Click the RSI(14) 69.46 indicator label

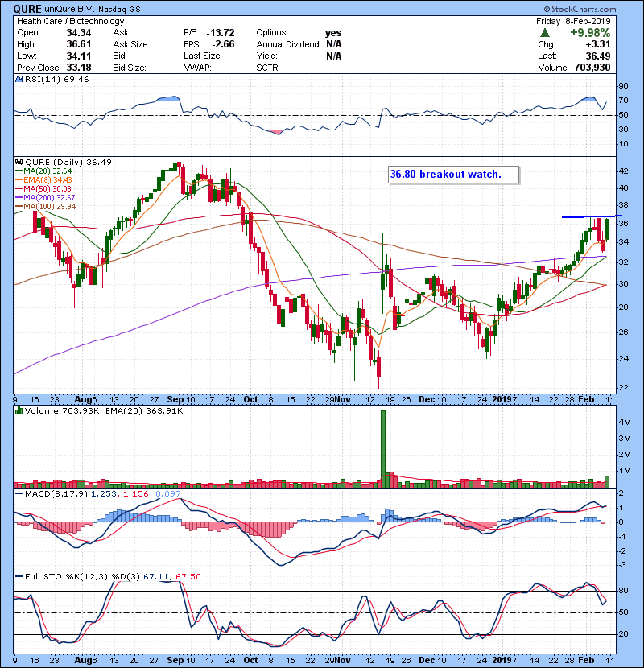pos(56,79)
